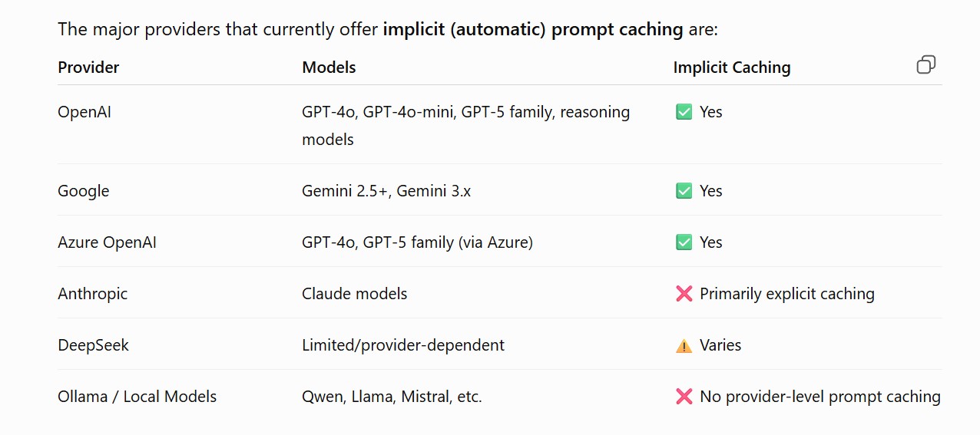Click the Gemini 2.5+, Gemini 3.x cell

386,191
